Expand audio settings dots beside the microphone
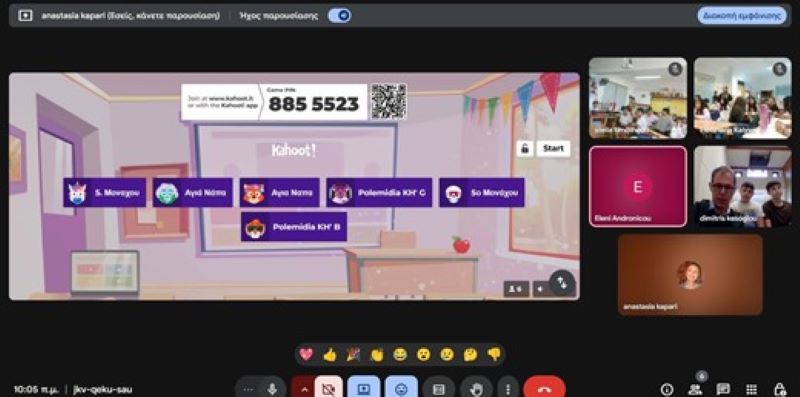The width and height of the screenshot is (800, 397). coord(248,389)
